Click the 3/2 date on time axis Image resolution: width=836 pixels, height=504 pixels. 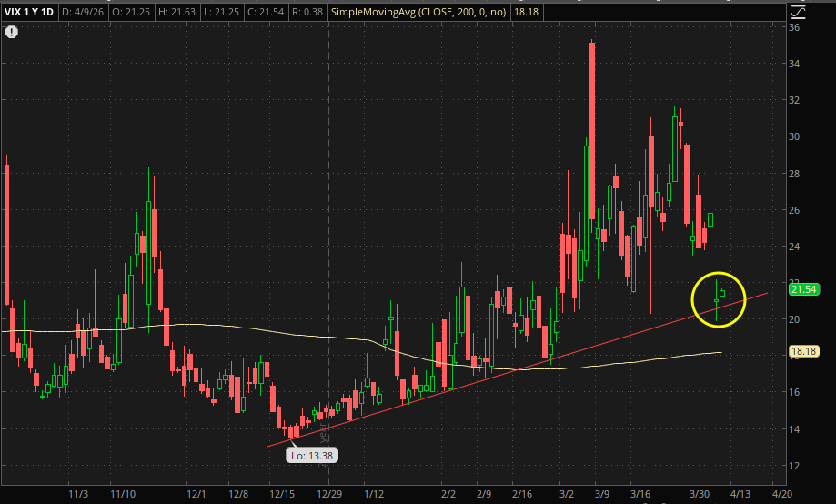coord(567,494)
